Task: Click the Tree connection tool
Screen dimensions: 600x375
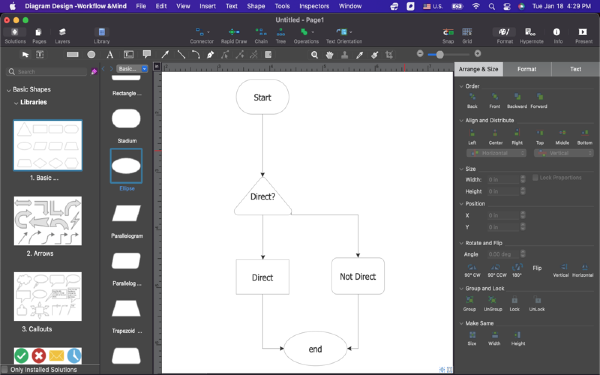Action: click(281, 36)
